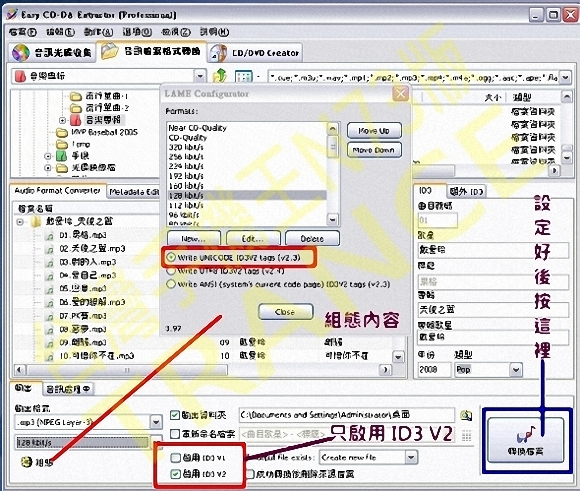Switch to CD/DVD Creator tab
The height and width of the screenshot is (491, 580).
[x=255, y=53]
